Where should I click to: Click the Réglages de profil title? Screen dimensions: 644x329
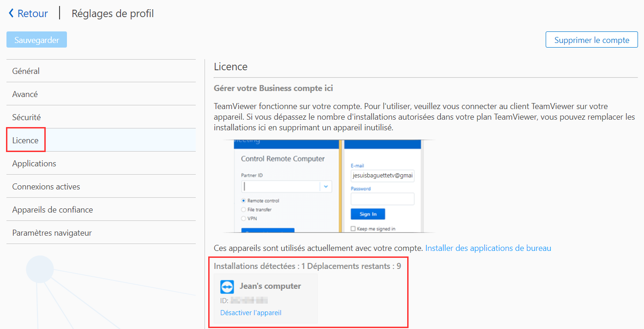click(x=113, y=13)
